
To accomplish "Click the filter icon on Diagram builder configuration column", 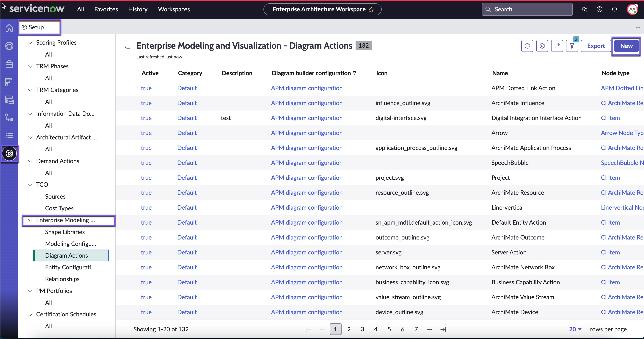I will point(354,73).
